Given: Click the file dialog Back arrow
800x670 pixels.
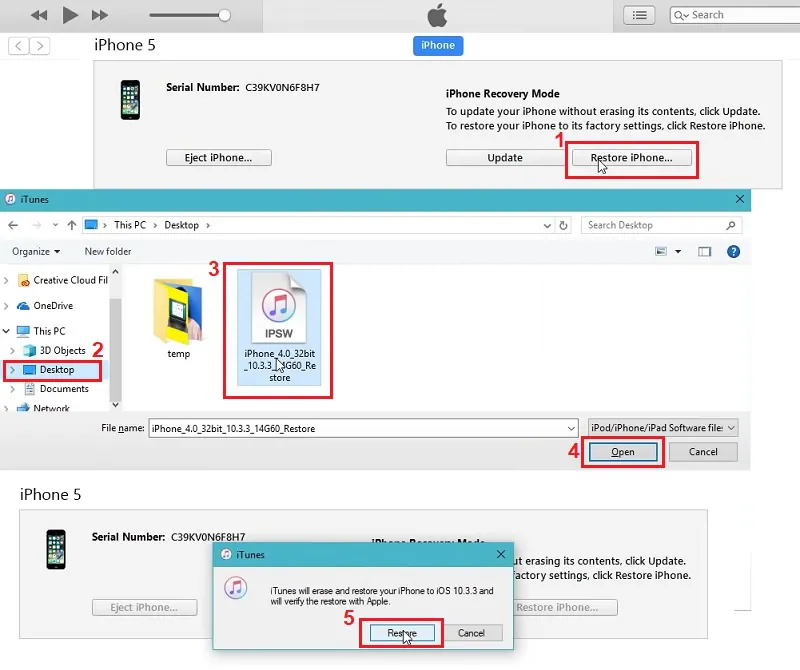Looking at the screenshot, I should pyautogui.click(x=13, y=225).
